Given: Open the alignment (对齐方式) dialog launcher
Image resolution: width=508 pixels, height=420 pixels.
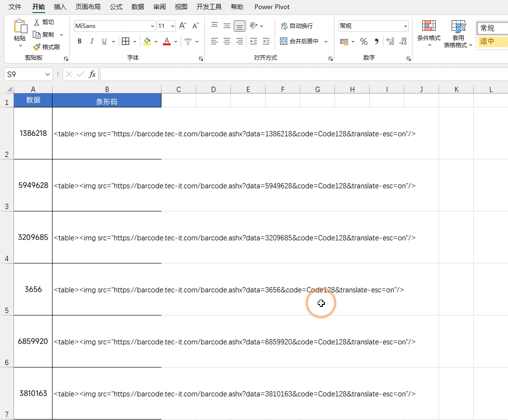Looking at the screenshot, I should [331, 59].
